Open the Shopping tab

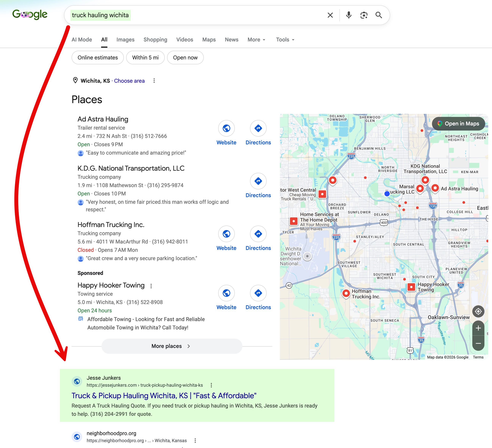155,40
